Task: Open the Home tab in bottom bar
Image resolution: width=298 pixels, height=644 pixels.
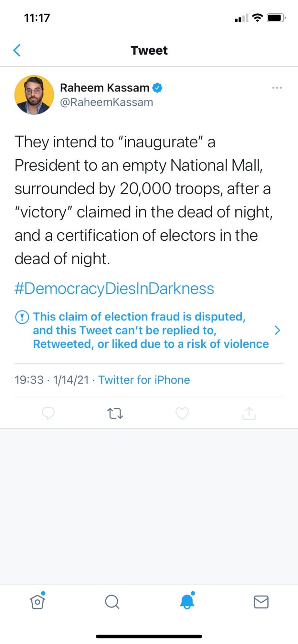Action: 37,602
